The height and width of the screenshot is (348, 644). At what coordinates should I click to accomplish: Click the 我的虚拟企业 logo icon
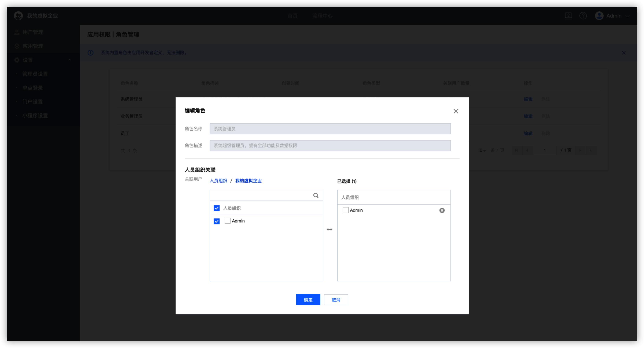[18, 16]
